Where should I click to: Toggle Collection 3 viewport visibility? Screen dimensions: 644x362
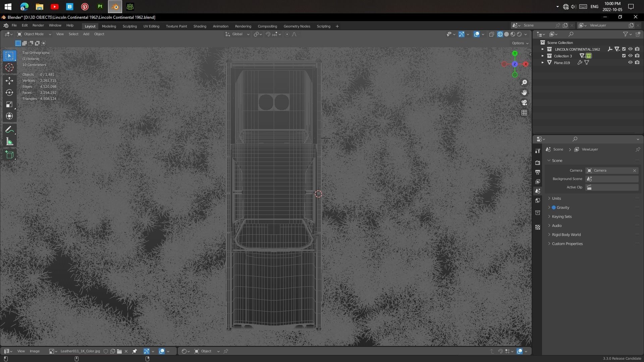pyautogui.click(x=630, y=56)
